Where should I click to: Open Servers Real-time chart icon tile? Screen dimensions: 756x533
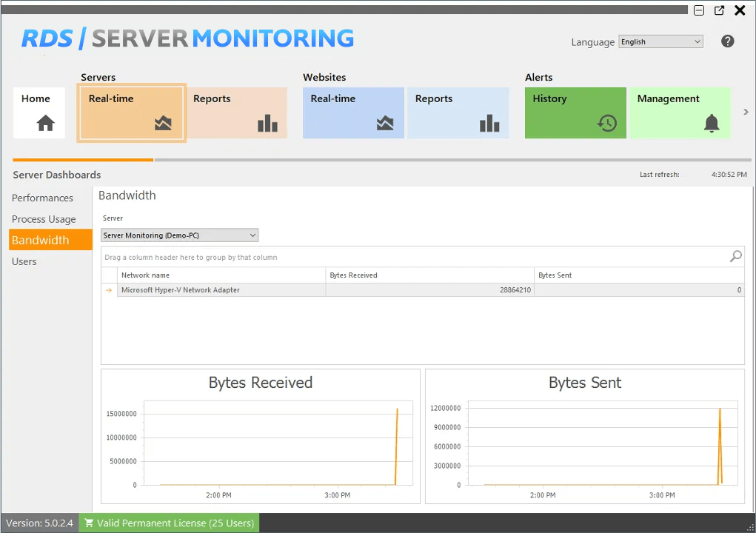[163, 124]
